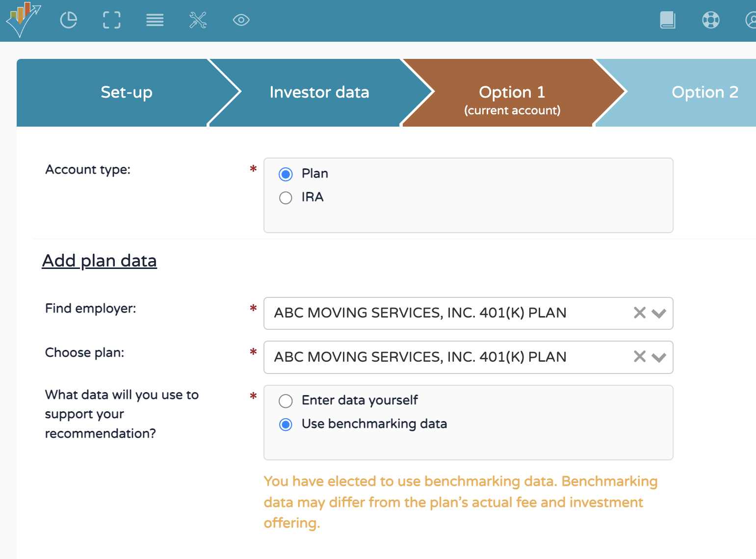The height and width of the screenshot is (559, 756).
Task: Expand the Choose plan dropdown arrow
Action: 659,357
